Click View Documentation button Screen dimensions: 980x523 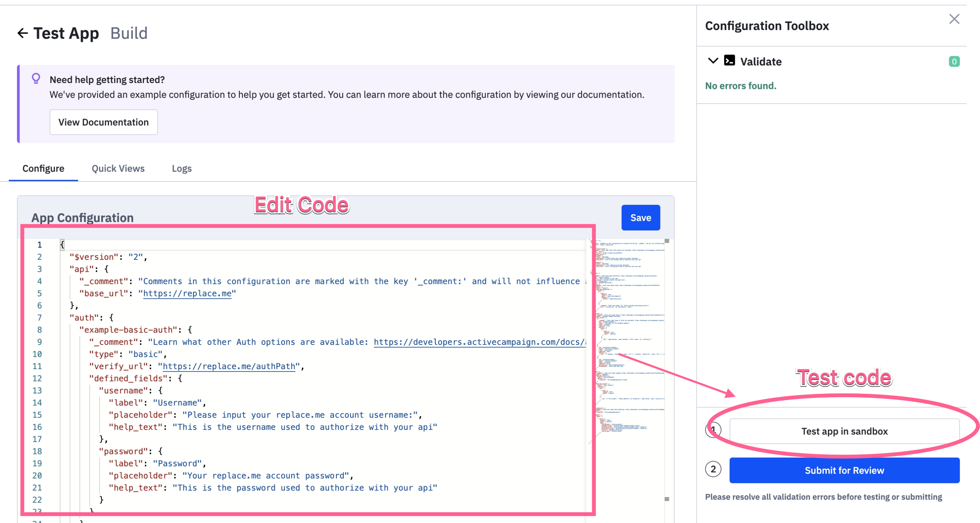[x=104, y=122]
